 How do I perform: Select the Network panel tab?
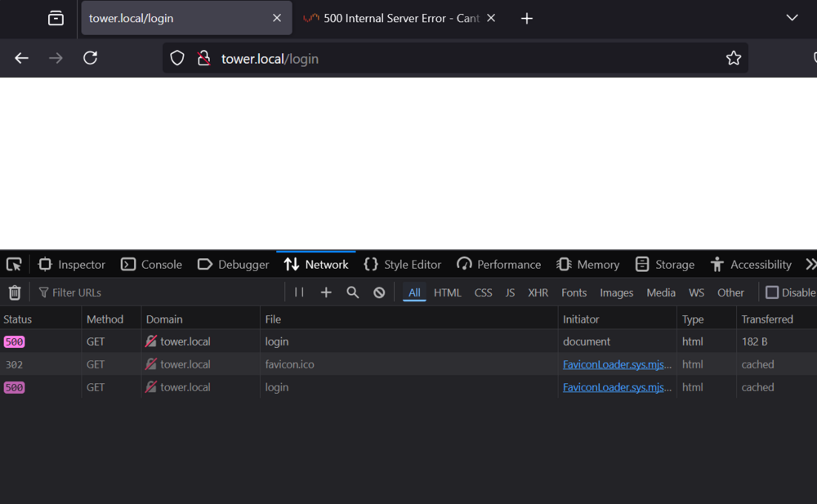tap(316, 265)
